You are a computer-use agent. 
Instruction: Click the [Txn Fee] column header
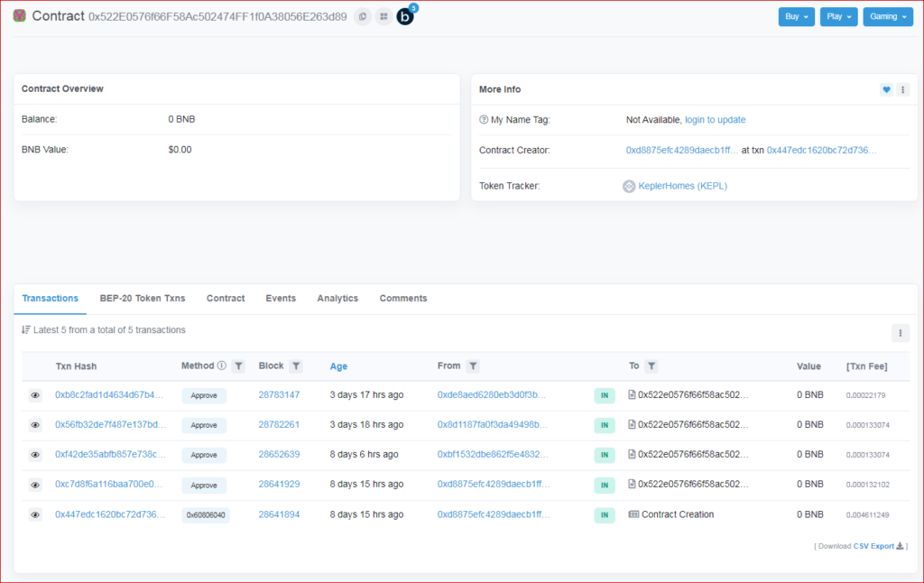coord(867,366)
